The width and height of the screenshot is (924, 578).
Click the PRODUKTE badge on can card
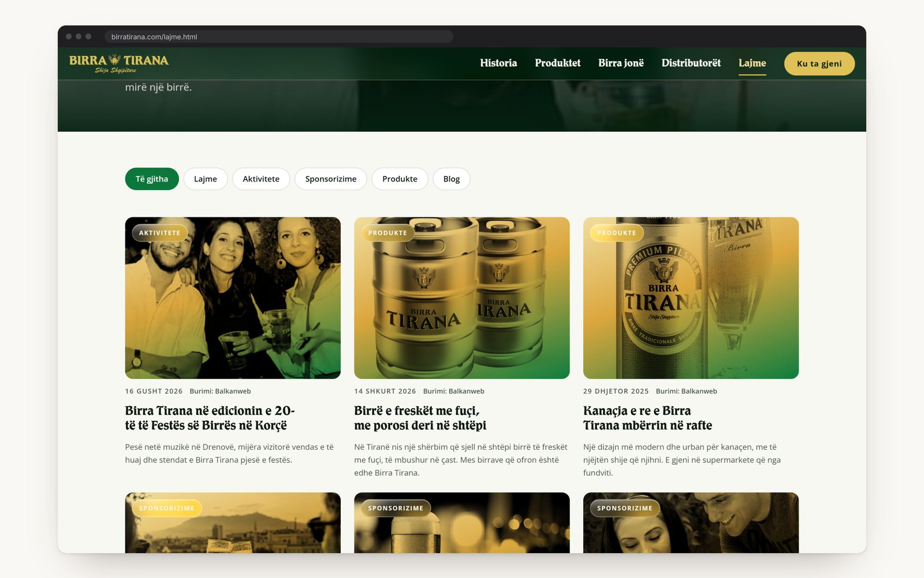pos(616,233)
